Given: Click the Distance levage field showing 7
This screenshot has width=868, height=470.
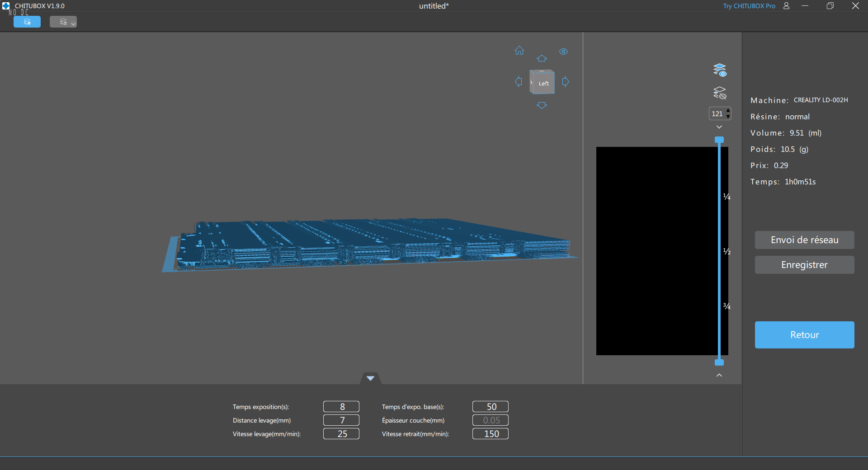Looking at the screenshot, I should pos(341,420).
